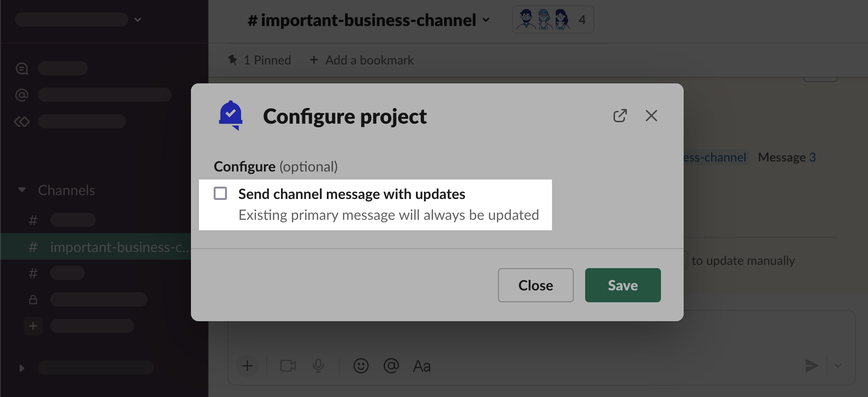Screen dimensions: 868x397
Task: Toggle text formatting Aa icon
Action: pyautogui.click(x=422, y=366)
